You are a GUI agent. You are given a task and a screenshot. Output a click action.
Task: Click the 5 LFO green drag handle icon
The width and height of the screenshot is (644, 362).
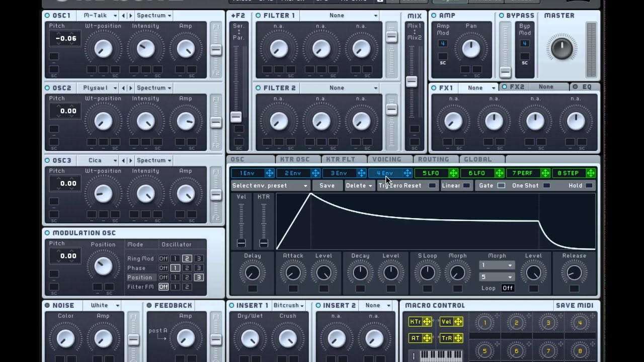[453, 173]
